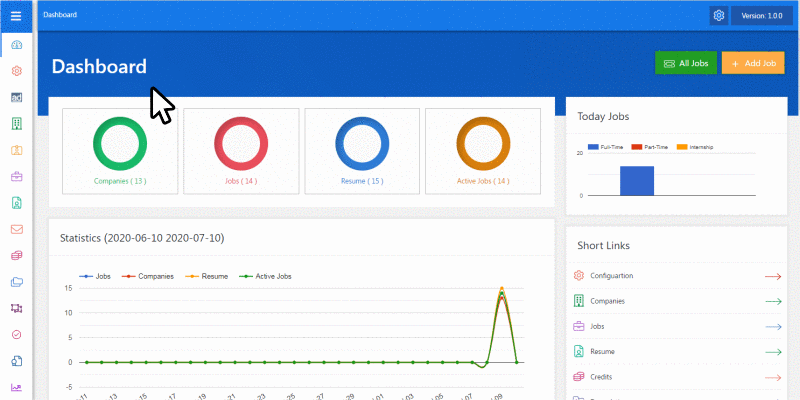Click the blue folders sidebar icon
Image resolution: width=800 pixels, height=400 pixels.
[16, 282]
